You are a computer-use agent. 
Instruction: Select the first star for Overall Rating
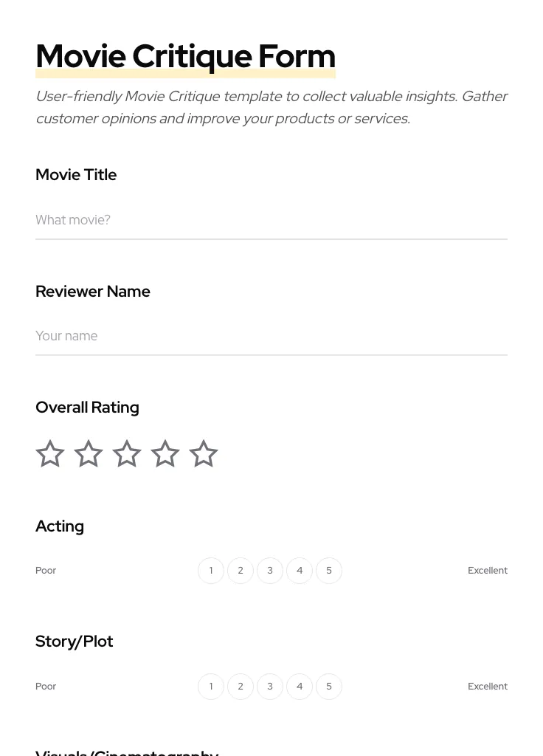point(49,453)
